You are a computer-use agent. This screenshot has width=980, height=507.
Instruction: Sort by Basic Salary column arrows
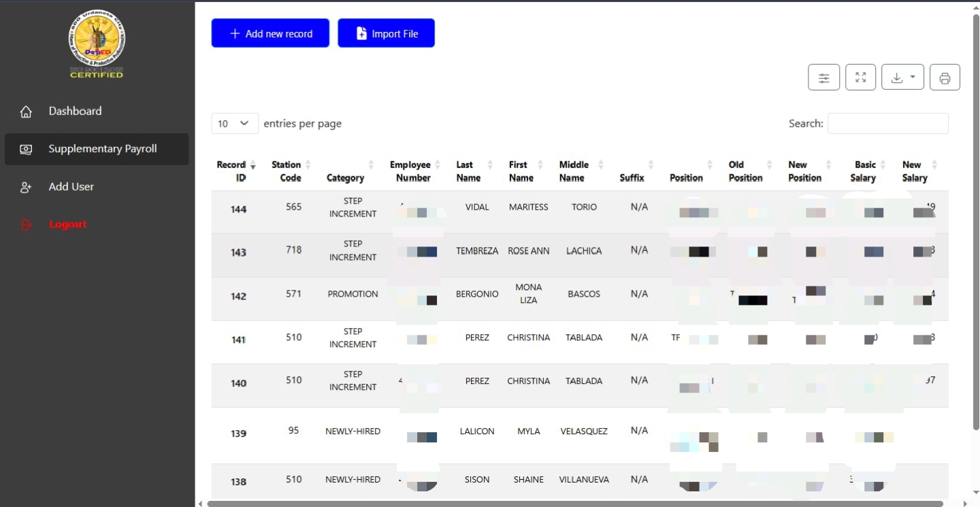[883, 165]
